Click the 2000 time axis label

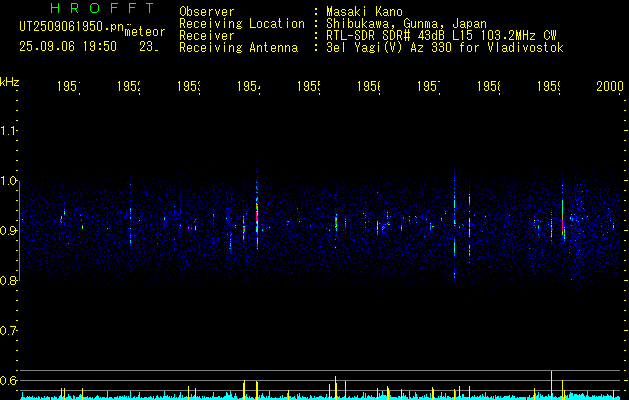(610, 87)
